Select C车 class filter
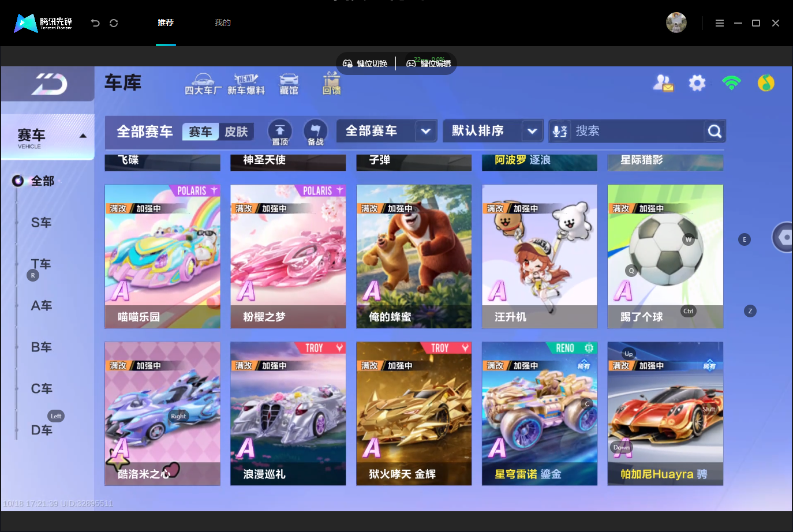 point(42,389)
